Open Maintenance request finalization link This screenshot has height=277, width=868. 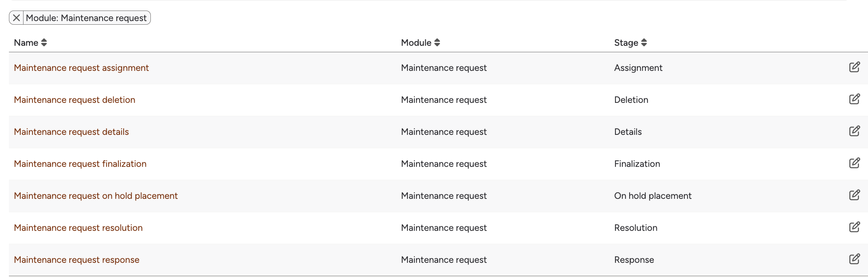click(80, 164)
